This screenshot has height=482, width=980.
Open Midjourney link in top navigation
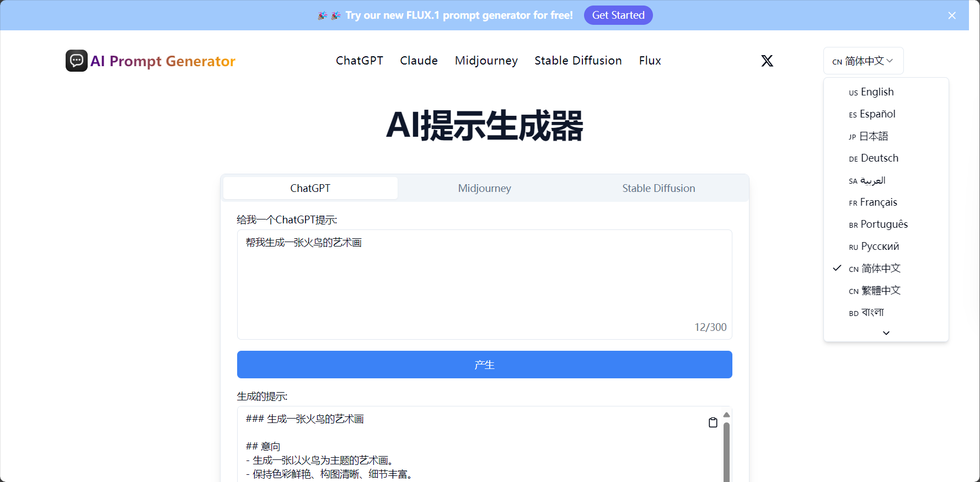(x=486, y=61)
